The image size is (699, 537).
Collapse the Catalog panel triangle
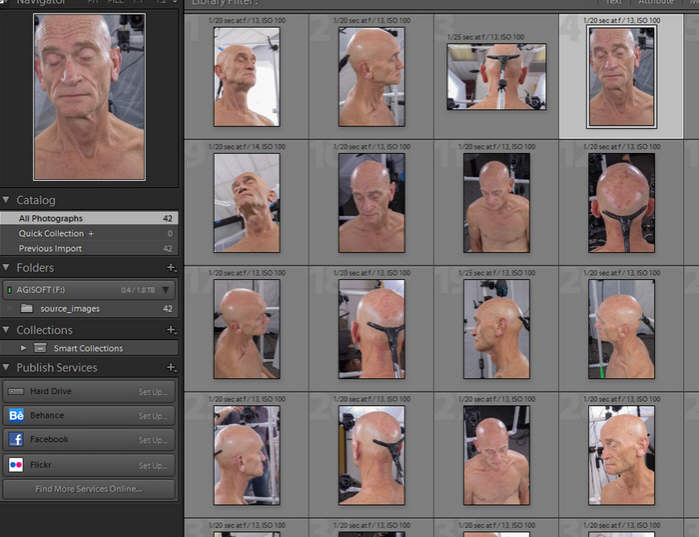(6, 200)
